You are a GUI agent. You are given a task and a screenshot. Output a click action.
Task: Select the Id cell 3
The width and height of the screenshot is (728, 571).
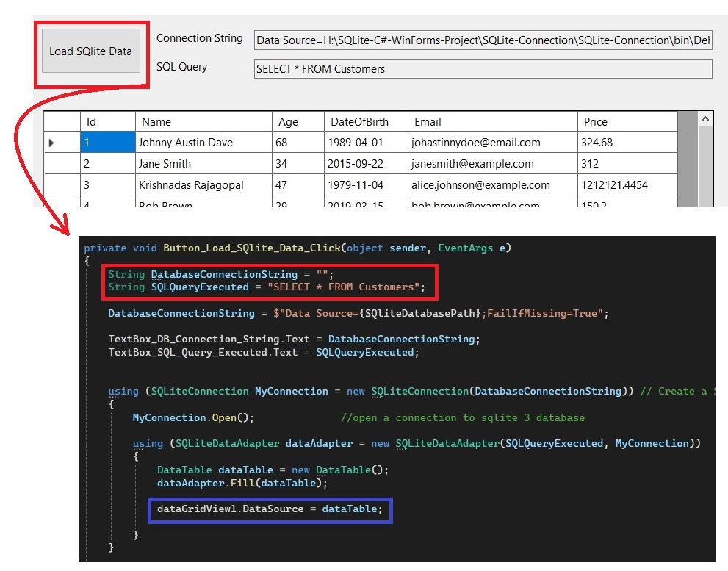[108, 185]
